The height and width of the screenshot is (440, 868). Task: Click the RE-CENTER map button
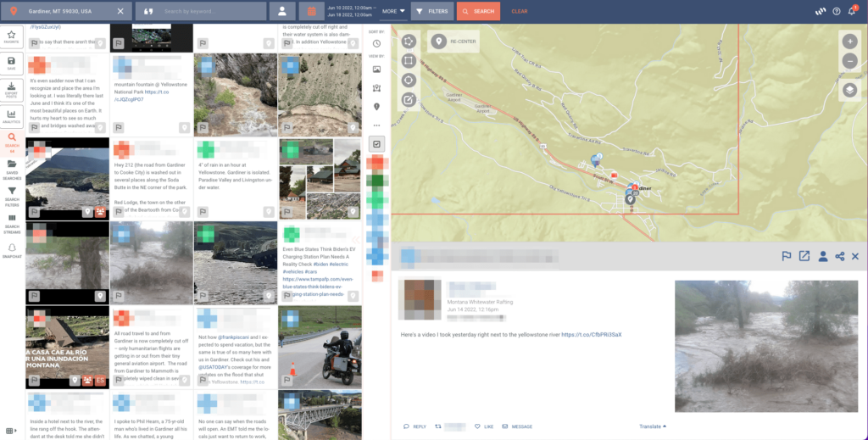453,42
